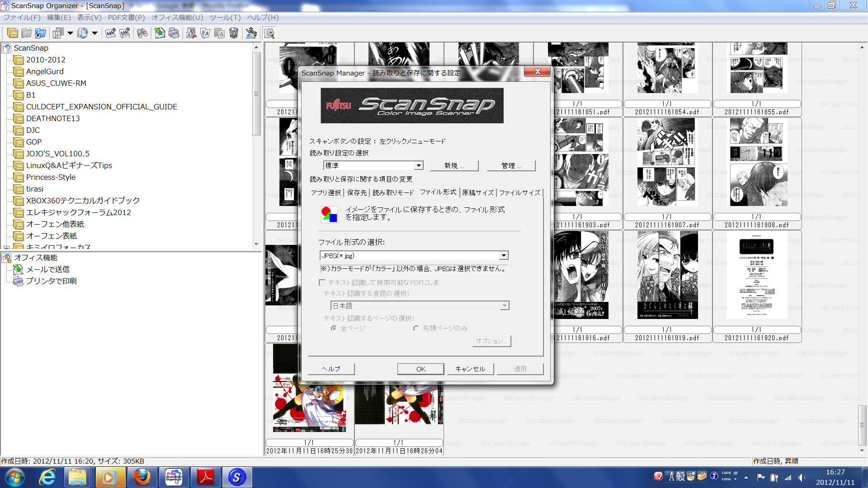868x488 pixels.
Task: Select the 全ページ radio button
Action: click(334, 328)
